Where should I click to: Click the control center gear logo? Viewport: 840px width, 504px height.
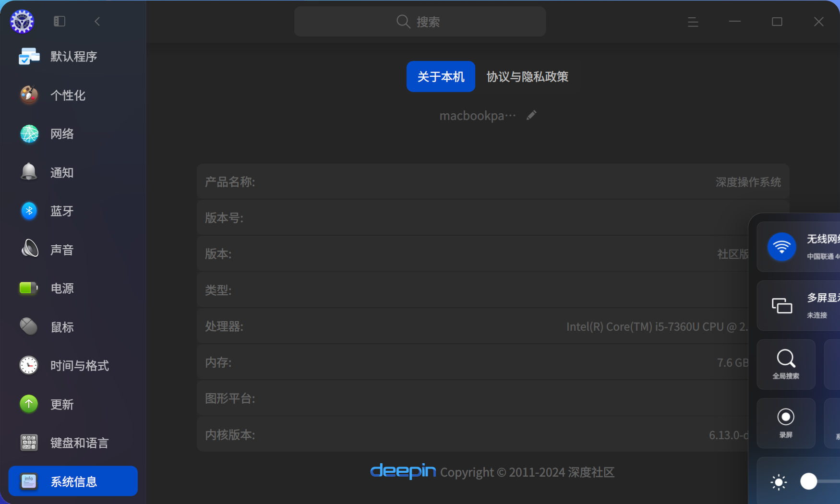point(22,22)
